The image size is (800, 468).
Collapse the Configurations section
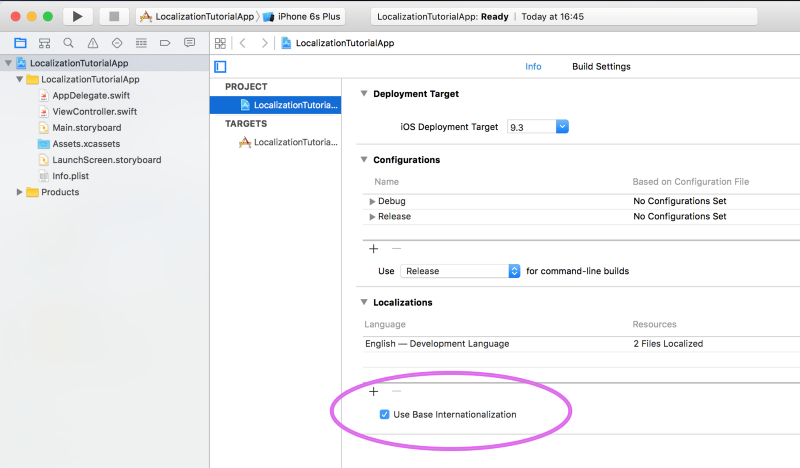tap(364, 160)
